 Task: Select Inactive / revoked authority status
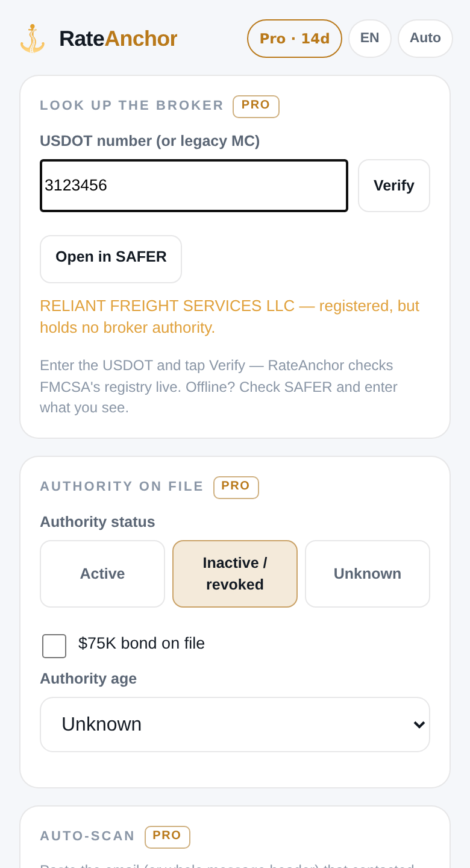235,574
